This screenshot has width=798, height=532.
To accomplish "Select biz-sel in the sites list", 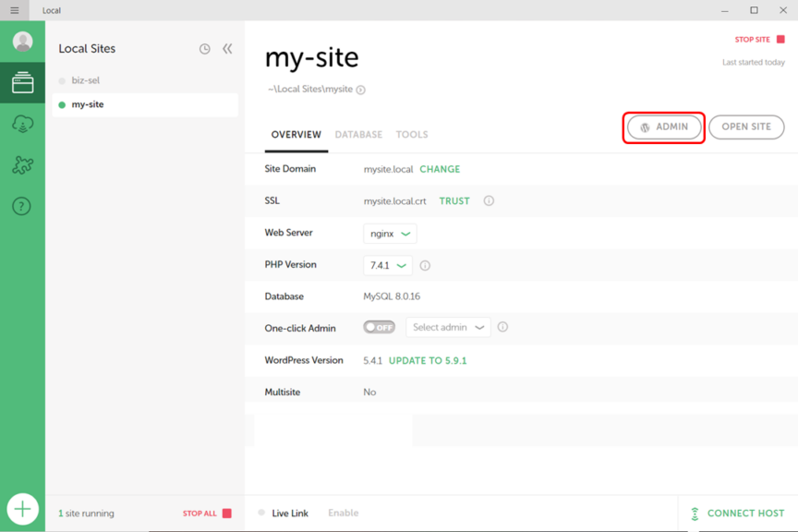I will (86, 80).
